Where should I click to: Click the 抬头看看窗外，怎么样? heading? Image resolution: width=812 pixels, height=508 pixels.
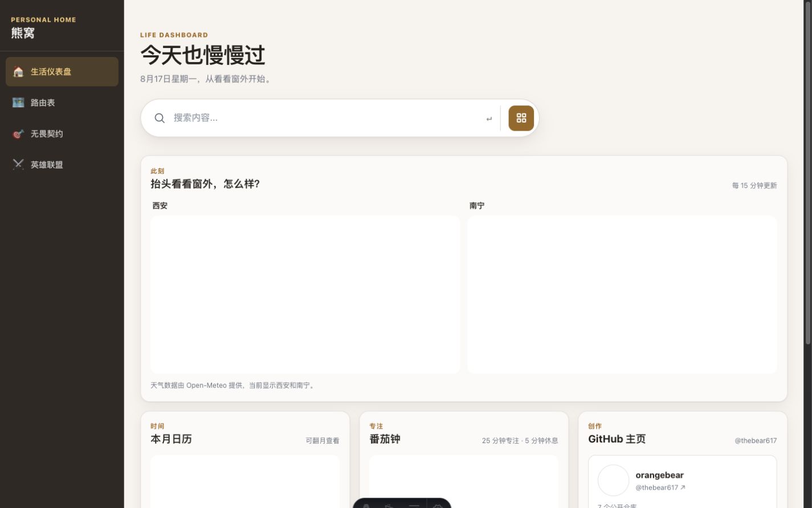coord(205,184)
